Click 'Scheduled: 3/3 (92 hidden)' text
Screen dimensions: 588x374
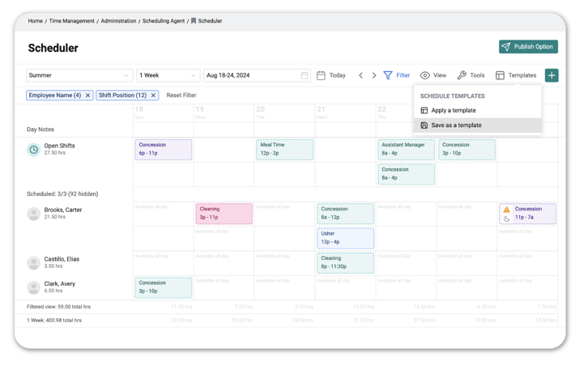point(62,194)
